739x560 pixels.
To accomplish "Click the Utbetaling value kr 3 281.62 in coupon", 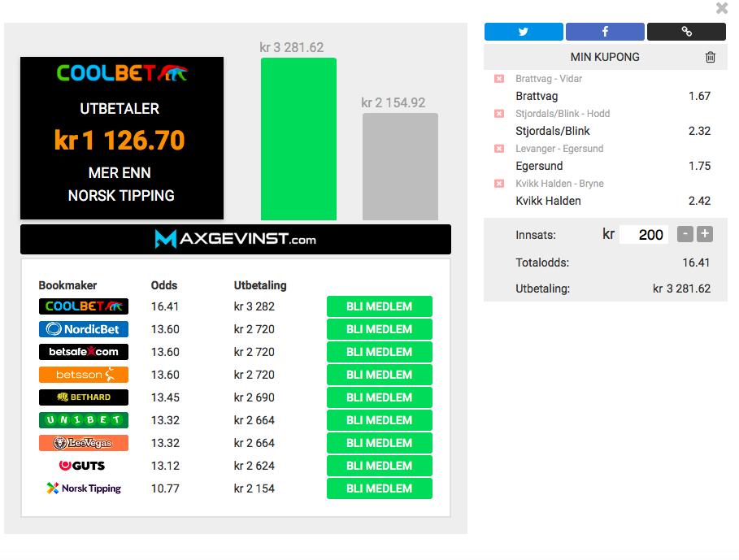I will pos(681,289).
